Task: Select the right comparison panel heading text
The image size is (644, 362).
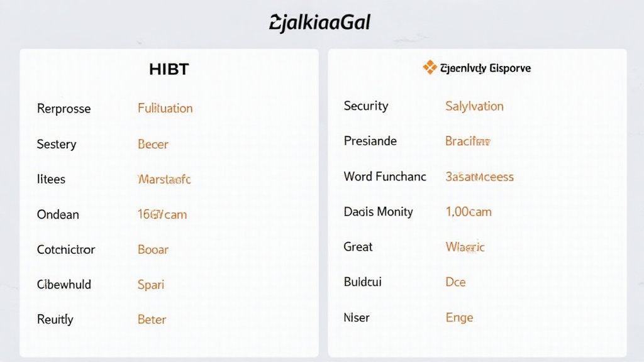Action: point(485,68)
